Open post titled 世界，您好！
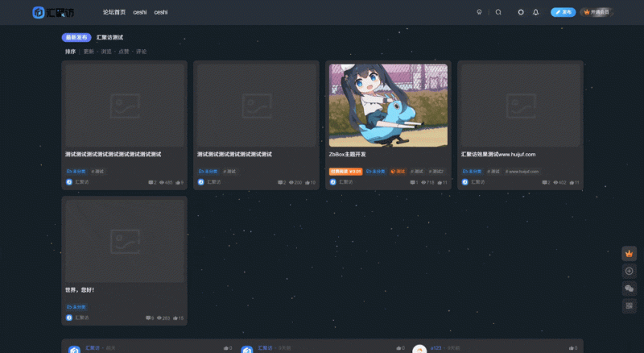This screenshot has width=644, height=353. [x=80, y=289]
